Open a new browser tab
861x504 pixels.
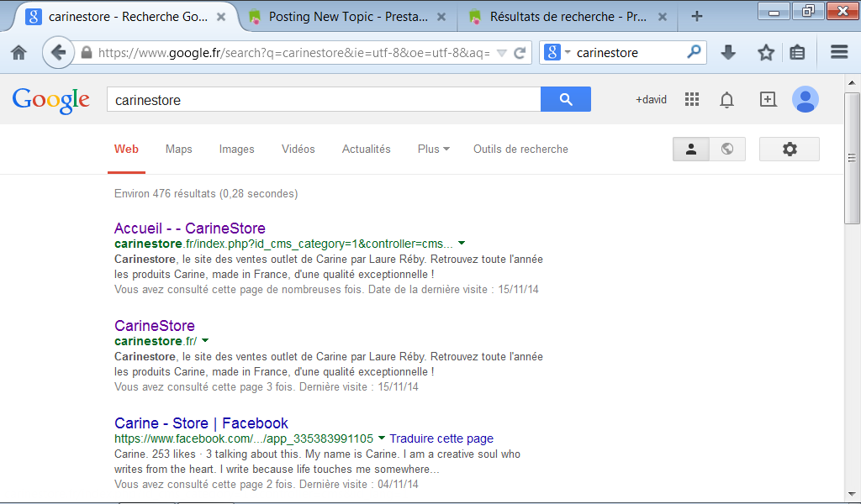point(696,17)
